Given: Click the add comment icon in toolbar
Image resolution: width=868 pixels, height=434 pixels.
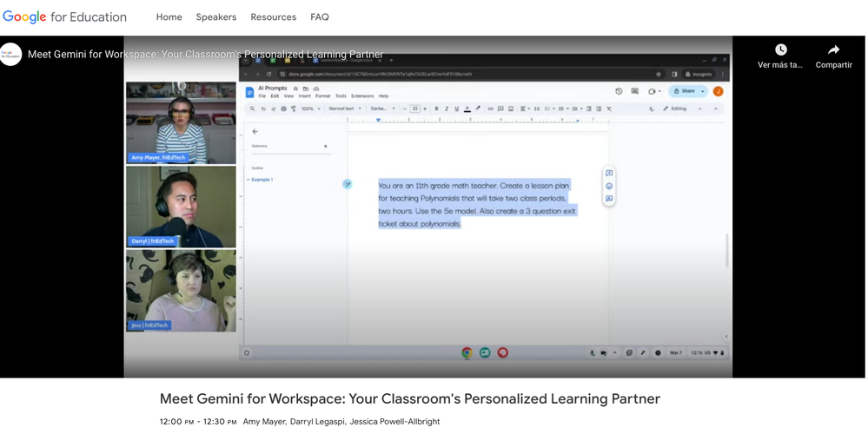Looking at the screenshot, I should coord(500,108).
